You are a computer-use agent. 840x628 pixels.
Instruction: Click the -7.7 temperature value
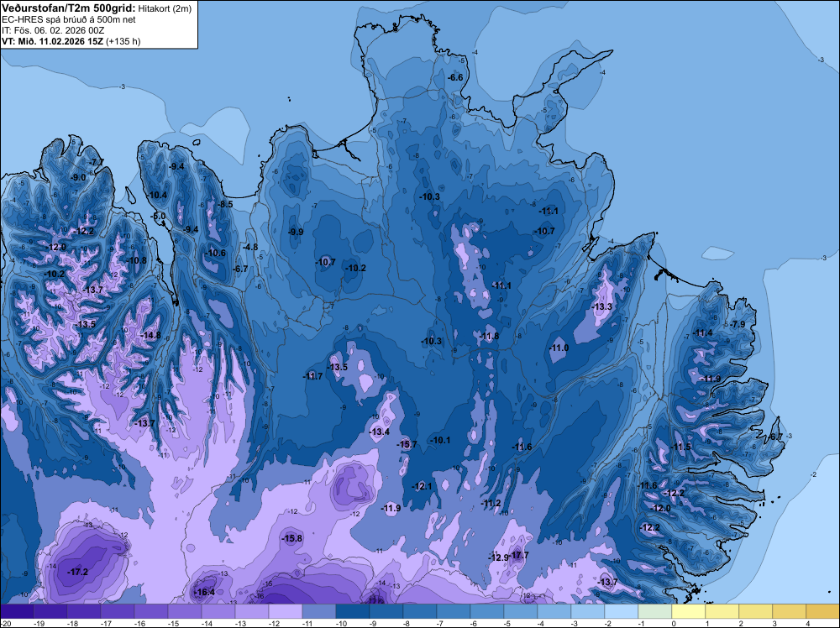point(97,162)
